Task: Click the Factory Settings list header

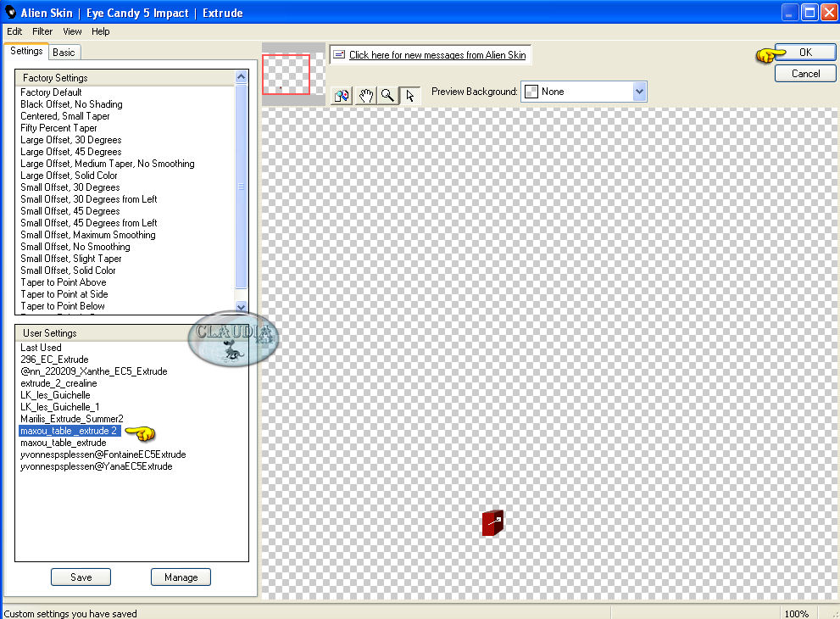Action: tap(126, 78)
